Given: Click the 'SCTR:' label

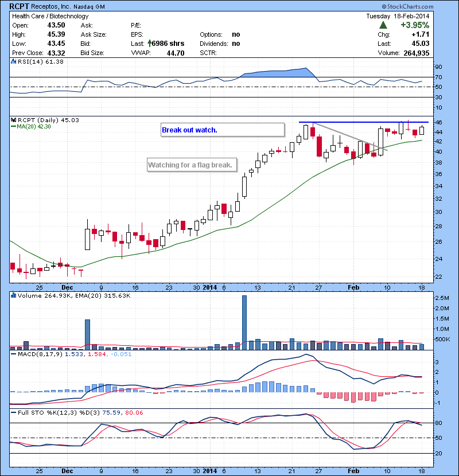Looking at the screenshot, I should point(208,53).
